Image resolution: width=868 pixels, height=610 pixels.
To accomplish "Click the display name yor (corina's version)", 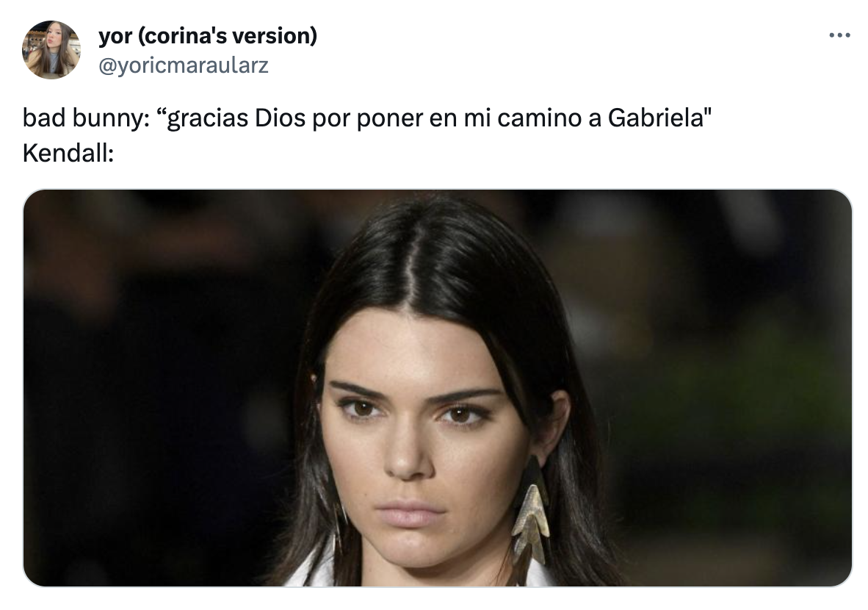I will [208, 36].
